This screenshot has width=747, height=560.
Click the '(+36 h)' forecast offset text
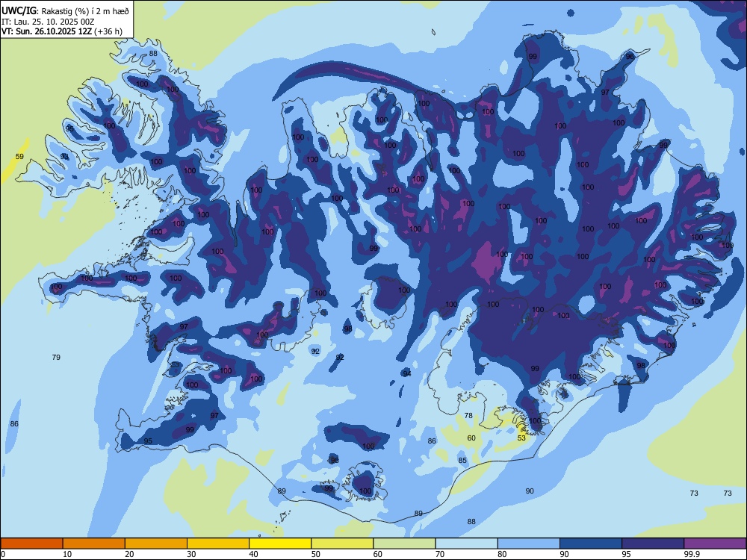pos(108,31)
